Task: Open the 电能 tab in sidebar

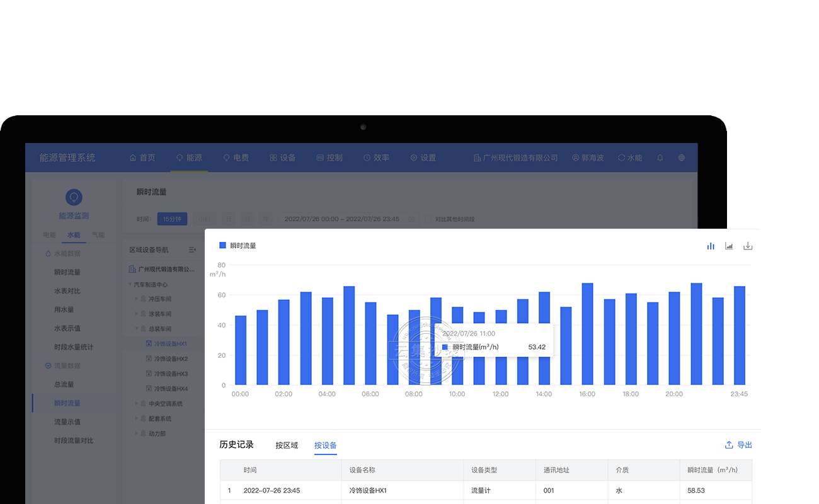Action: click(x=50, y=235)
